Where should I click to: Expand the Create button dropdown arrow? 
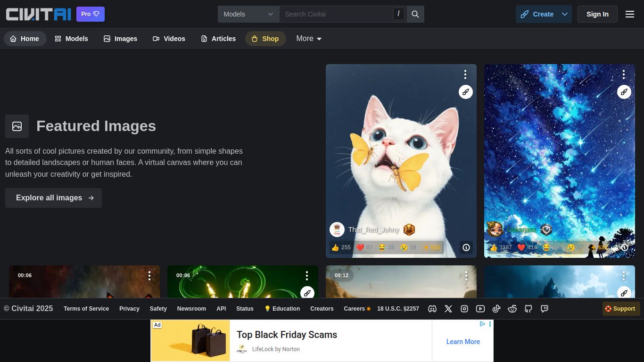pyautogui.click(x=564, y=14)
